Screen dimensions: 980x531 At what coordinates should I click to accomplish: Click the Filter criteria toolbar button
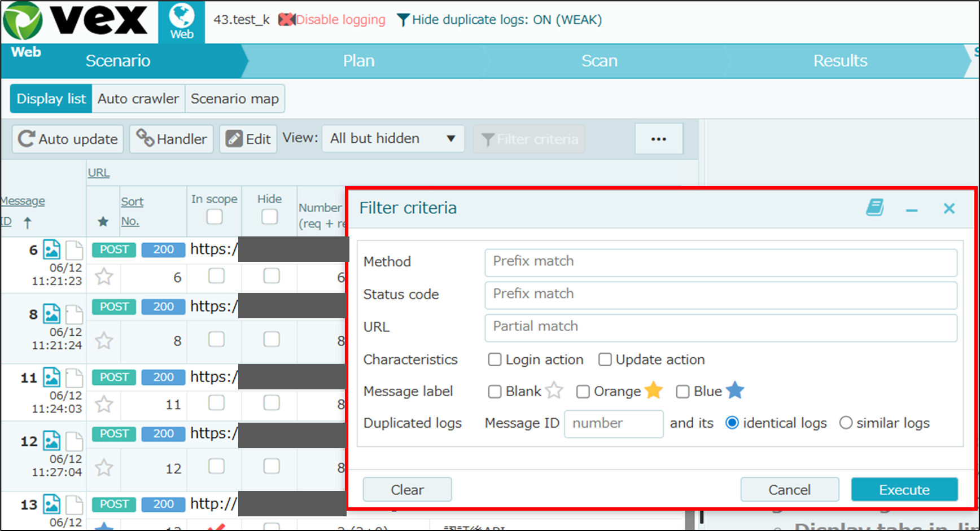click(530, 139)
